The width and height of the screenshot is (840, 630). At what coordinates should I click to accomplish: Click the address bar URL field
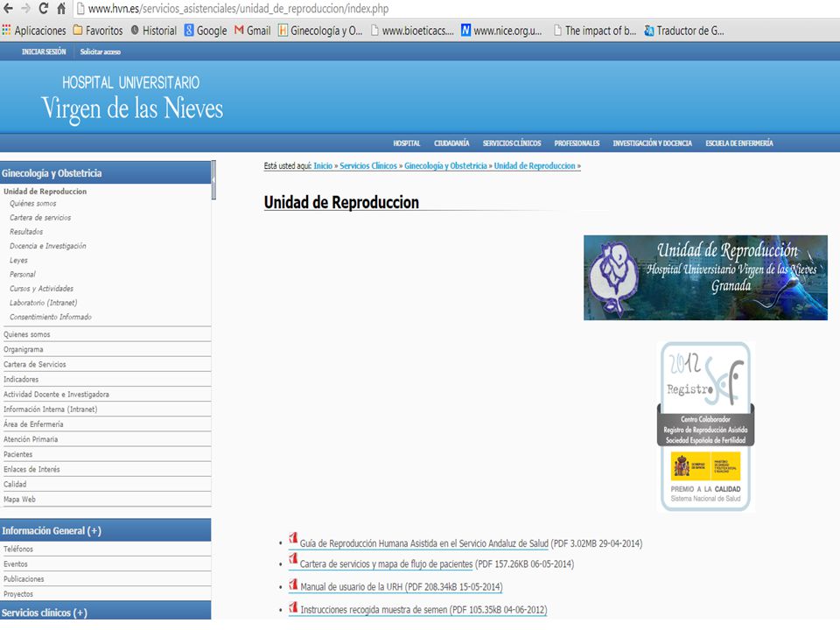coord(455,9)
